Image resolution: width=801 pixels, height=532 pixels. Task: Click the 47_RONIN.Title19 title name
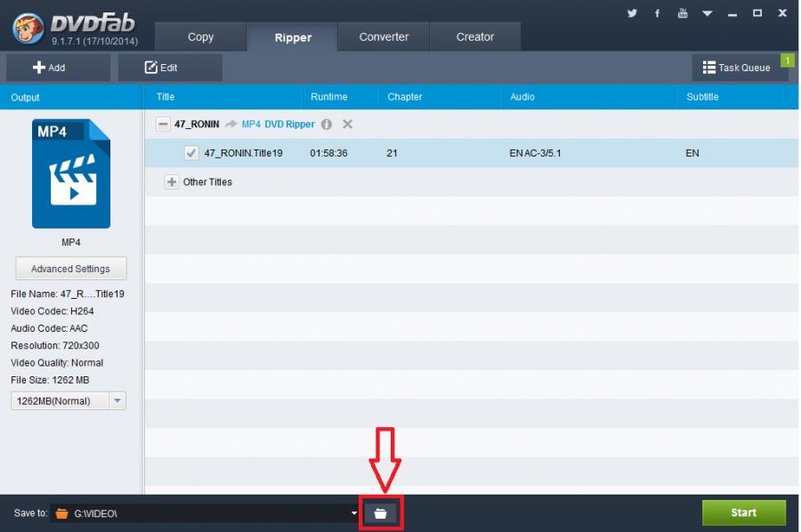pyautogui.click(x=243, y=153)
